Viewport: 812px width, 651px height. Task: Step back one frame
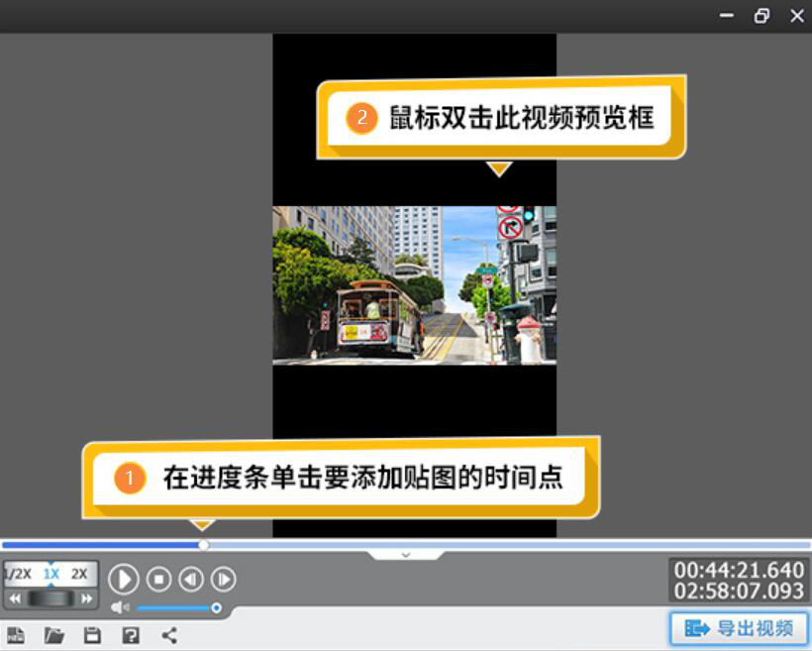click(x=191, y=580)
